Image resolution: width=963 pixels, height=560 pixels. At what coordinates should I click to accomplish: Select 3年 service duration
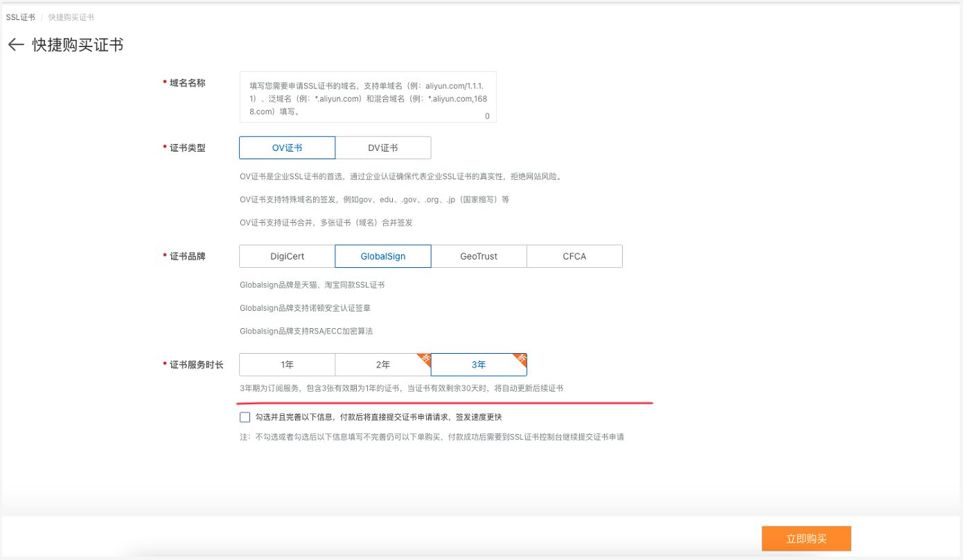point(479,364)
